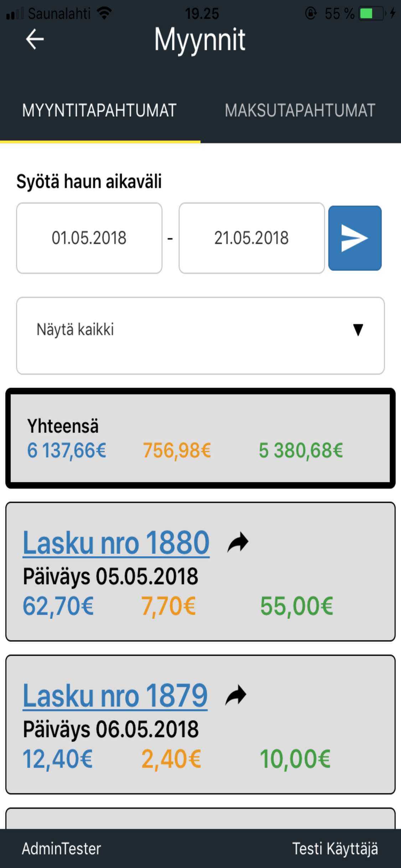Edit end date 21.05.2018 field
The height and width of the screenshot is (868, 401).
tap(252, 238)
